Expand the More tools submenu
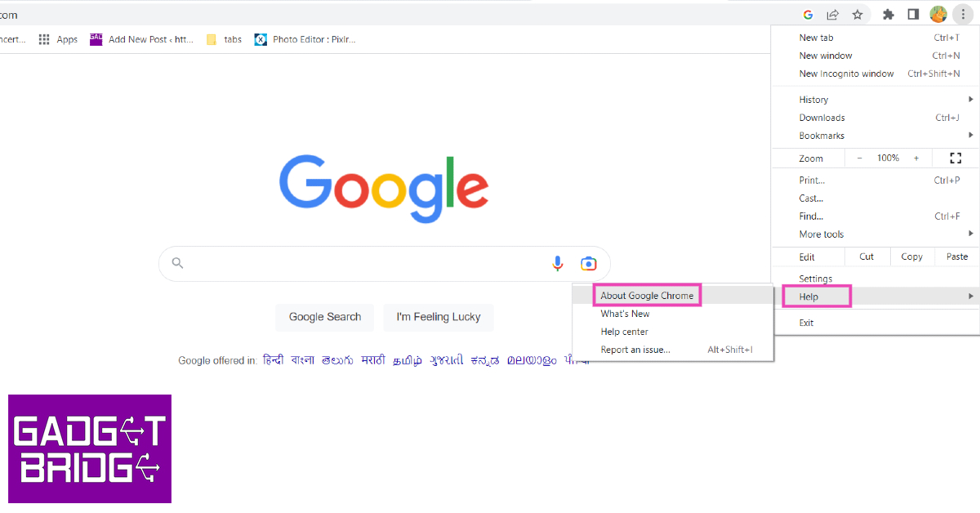Viewport: 980px width, 513px height. tap(875, 234)
